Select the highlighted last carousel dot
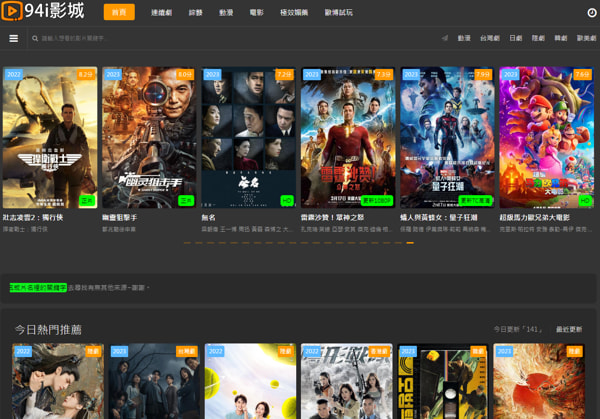Image resolution: width=600 pixels, height=419 pixels. 410,243
